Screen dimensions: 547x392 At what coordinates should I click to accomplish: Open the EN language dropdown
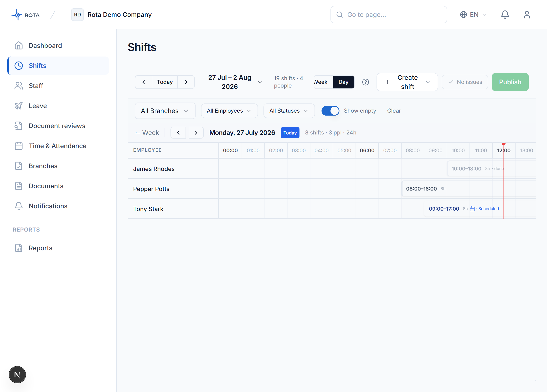pos(473,15)
